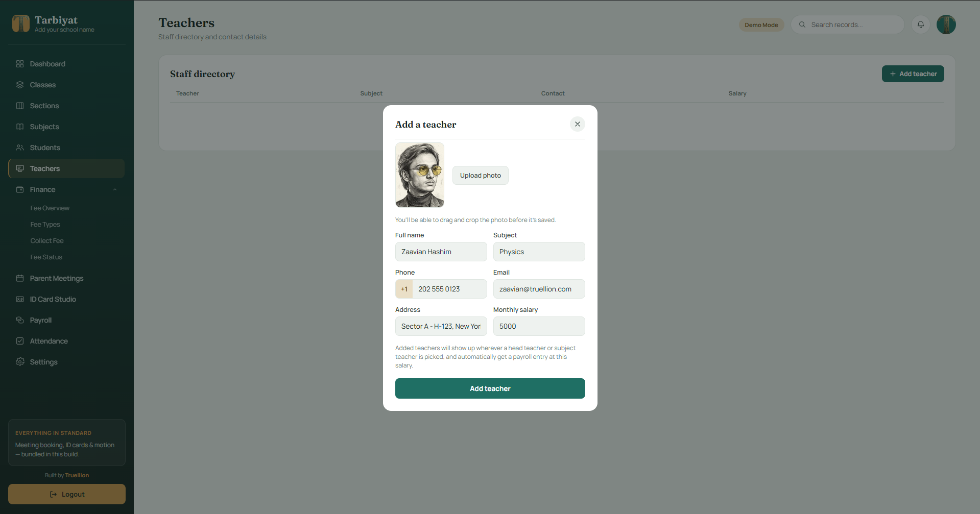Viewport: 980px width, 514px height.
Task: Focus the Email input field
Action: 539,289
